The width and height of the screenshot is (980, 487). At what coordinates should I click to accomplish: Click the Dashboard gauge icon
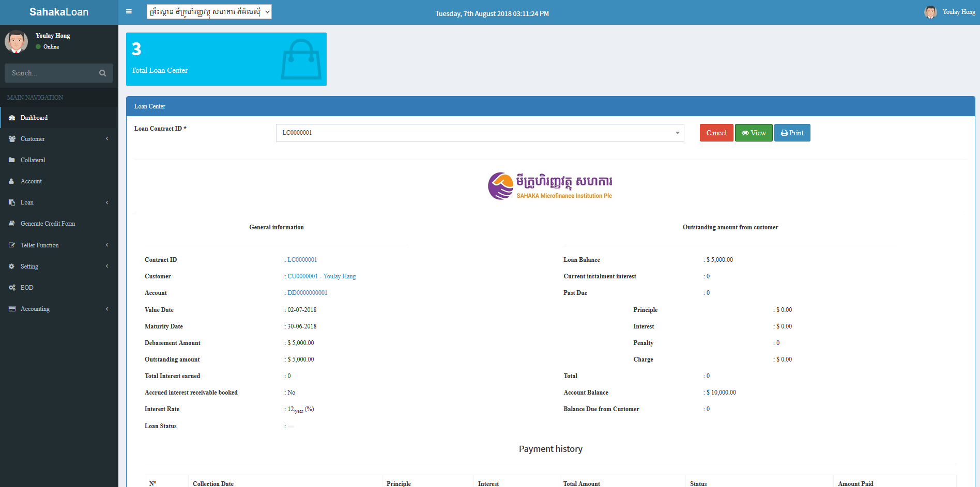[x=12, y=118]
